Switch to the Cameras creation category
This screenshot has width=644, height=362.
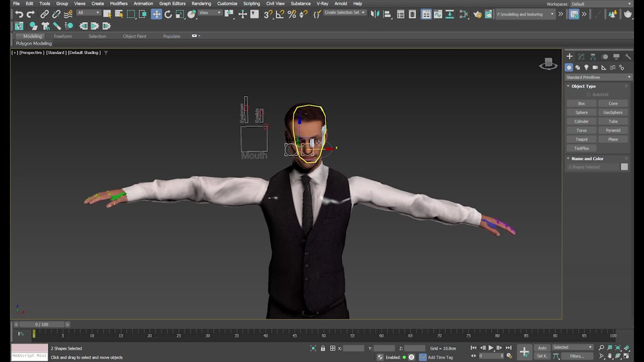tap(595, 67)
